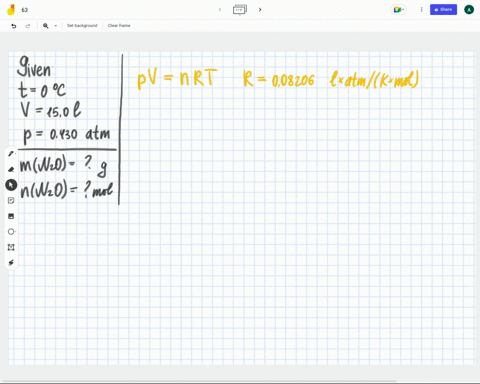This screenshot has height=384, width=480.
Task: Click the horizontal scrollbar at the bottom
Action: coord(199,381)
